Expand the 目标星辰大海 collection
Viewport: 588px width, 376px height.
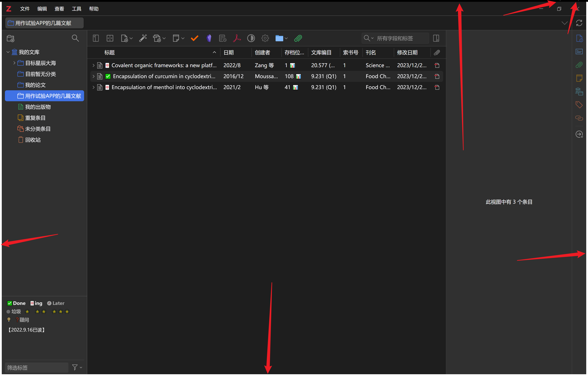click(14, 63)
